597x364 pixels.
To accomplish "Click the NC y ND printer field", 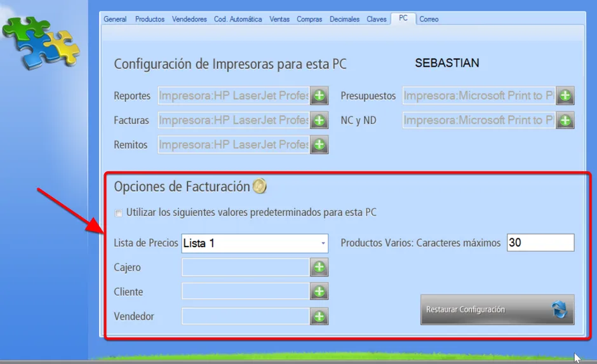I will [x=479, y=120].
